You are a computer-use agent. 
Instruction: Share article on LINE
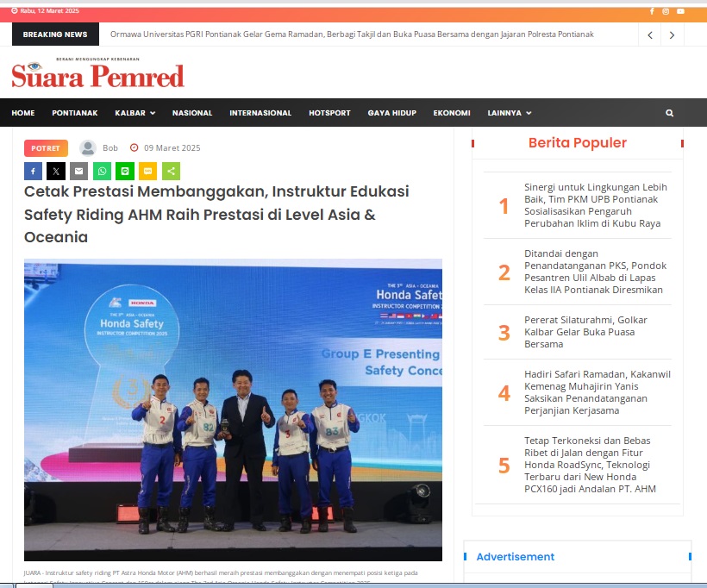(125, 171)
